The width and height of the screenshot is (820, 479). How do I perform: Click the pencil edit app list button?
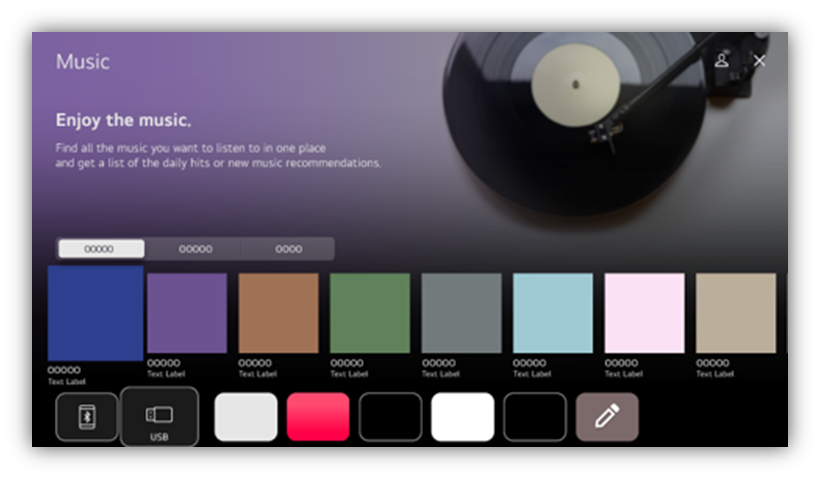pyautogui.click(x=607, y=417)
